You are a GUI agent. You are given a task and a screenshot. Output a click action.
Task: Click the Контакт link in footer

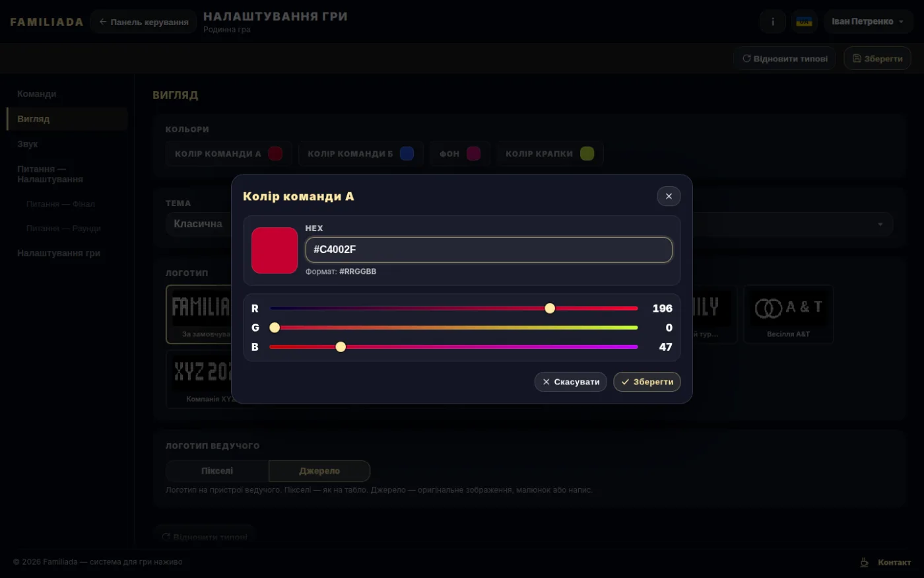[x=894, y=562]
